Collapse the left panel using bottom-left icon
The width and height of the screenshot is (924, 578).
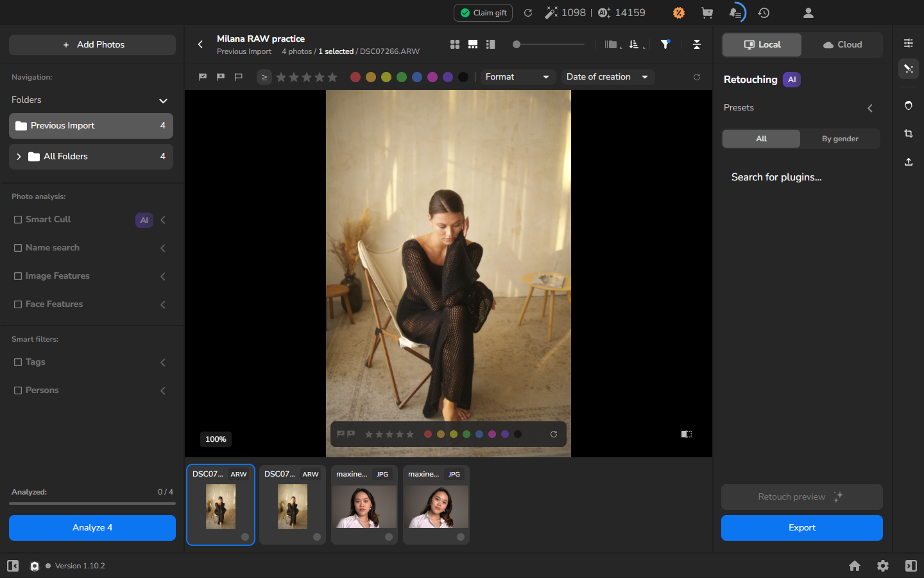(13, 566)
